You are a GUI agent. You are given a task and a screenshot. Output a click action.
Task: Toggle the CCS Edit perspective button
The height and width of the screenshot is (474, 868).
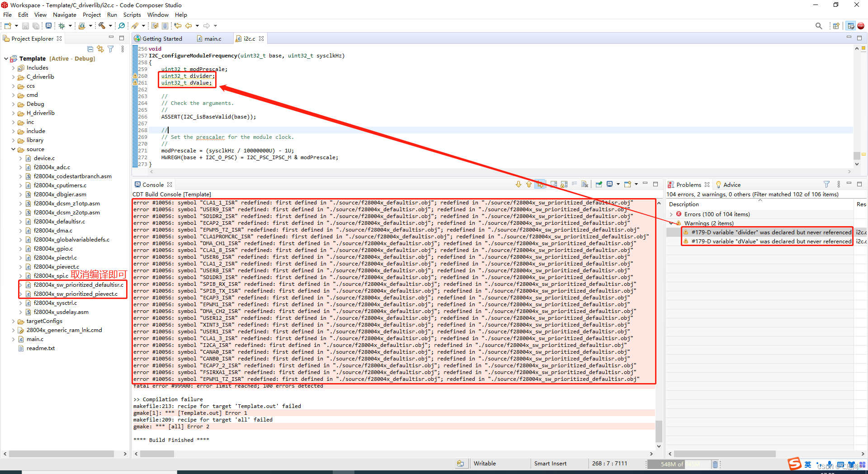point(850,26)
